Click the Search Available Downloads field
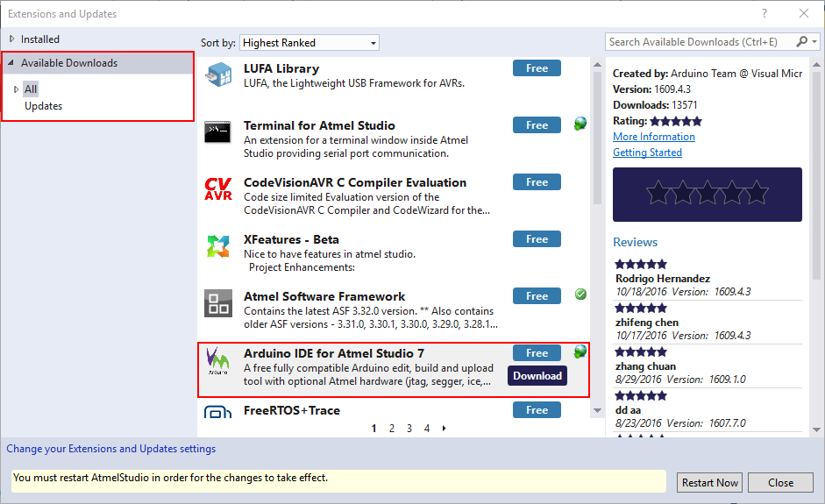 [700, 41]
